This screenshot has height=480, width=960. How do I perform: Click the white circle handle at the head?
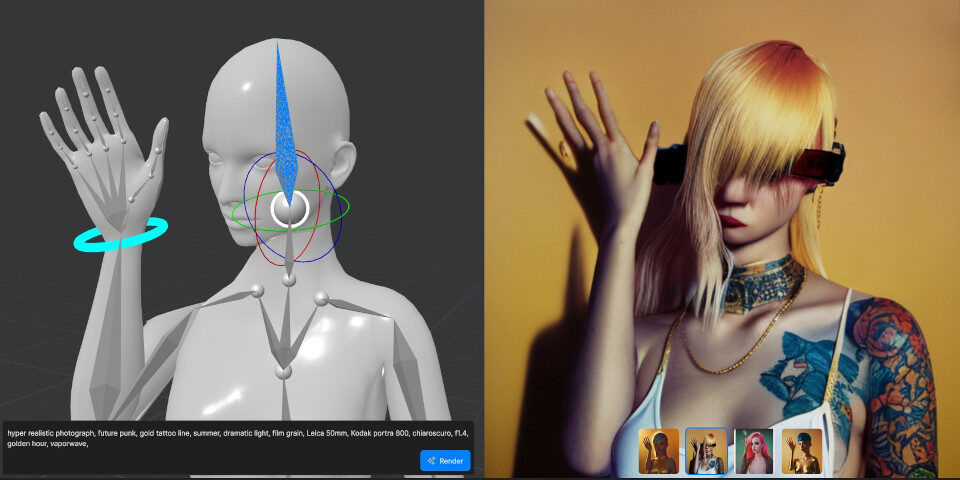291,209
